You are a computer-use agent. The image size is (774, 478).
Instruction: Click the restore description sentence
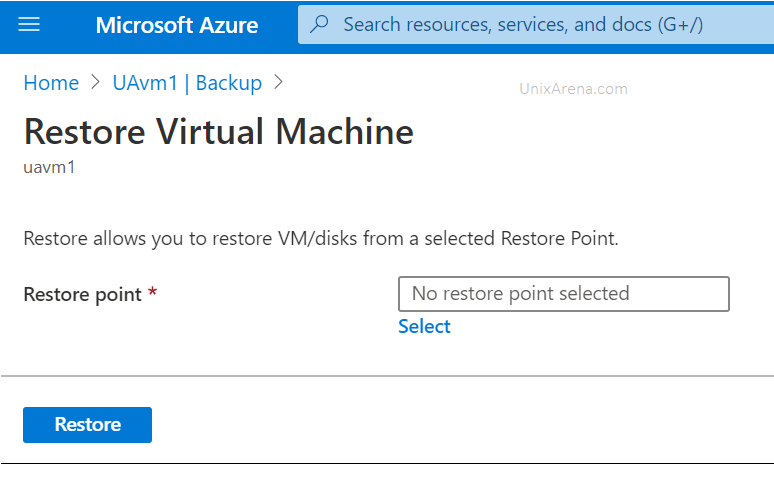click(321, 239)
